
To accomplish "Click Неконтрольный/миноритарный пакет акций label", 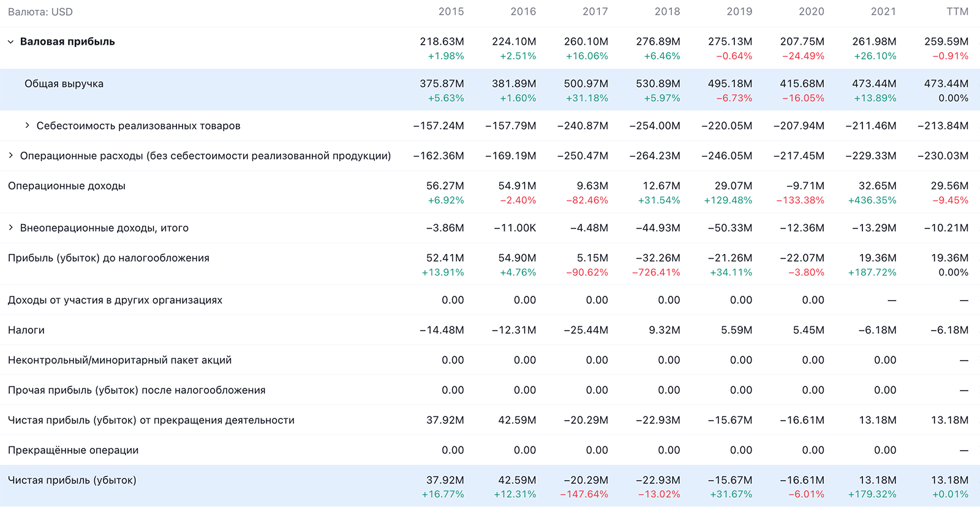I will pyautogui.click(x=119, y=360).
